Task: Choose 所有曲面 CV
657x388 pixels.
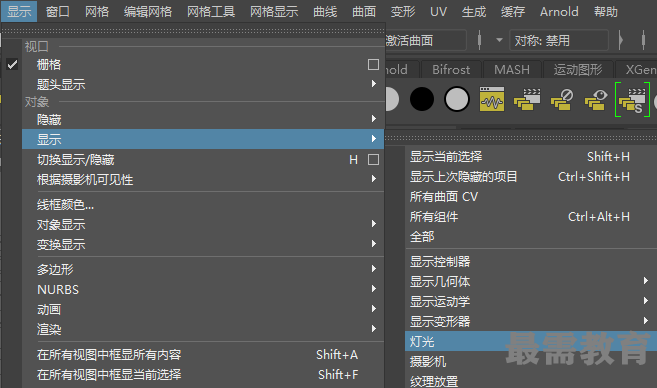Action: (531, 197)
